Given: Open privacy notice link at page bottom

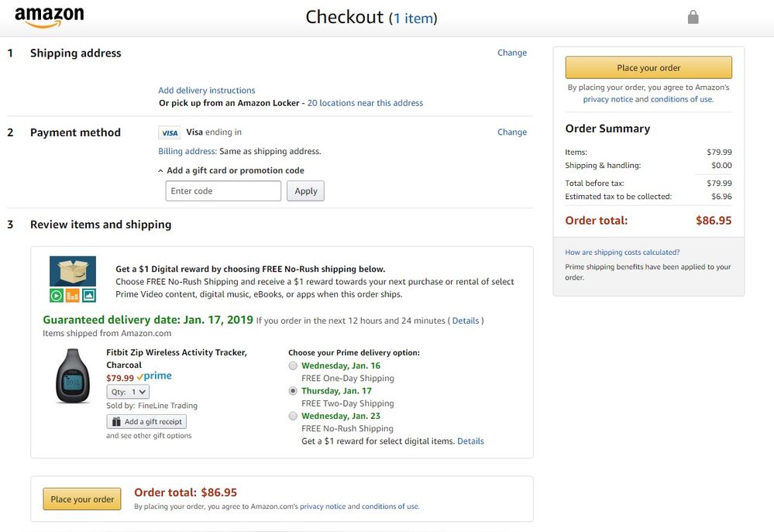Looking at the screenshot, I should pos(323,506).
